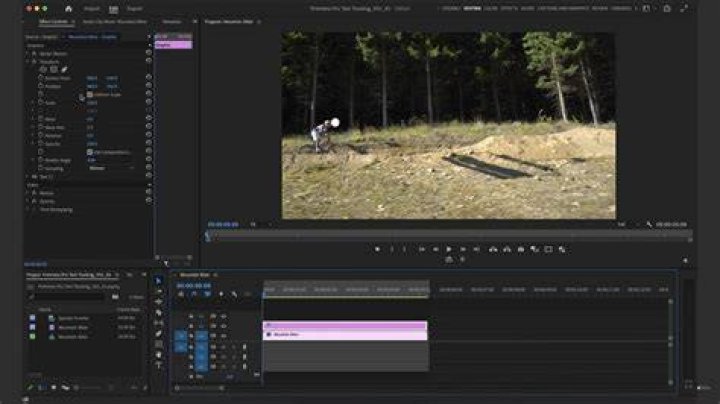The height and width of the screenshot is (404, 720).
Task: Select the rectangle mask tool under Transform
Action: tap(54, 69)
